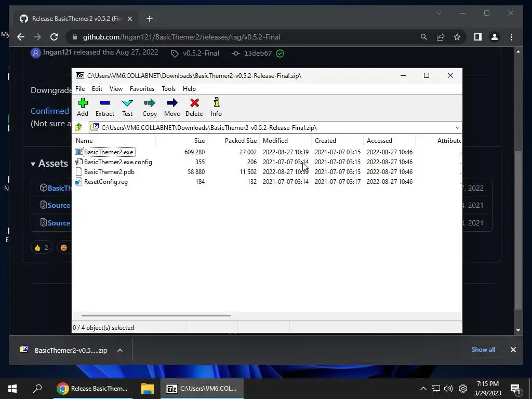
Task: Open the notification center icon
Action: pyautogui.click(x=515, y=389)
